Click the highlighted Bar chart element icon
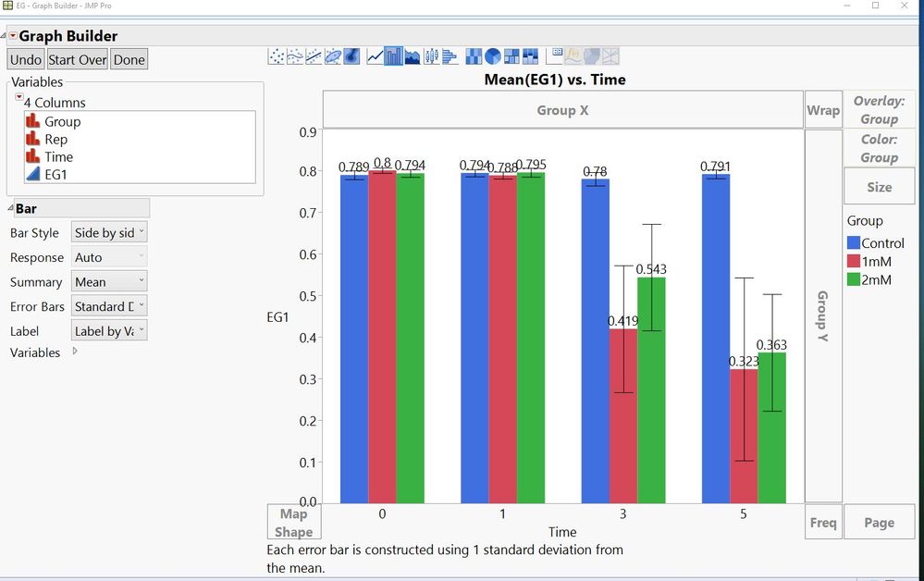The height and width of the screenshot is (581, 924). [393, 56]
